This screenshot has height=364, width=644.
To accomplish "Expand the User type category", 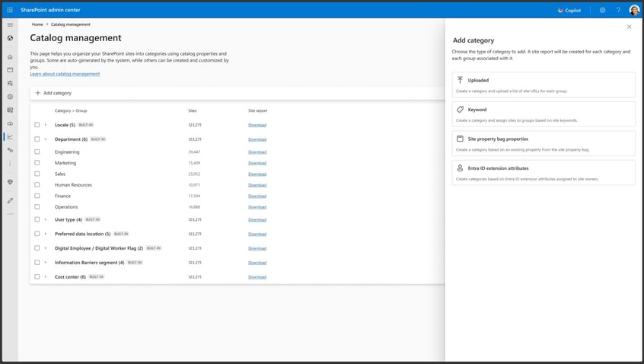I will pos(46,219).
